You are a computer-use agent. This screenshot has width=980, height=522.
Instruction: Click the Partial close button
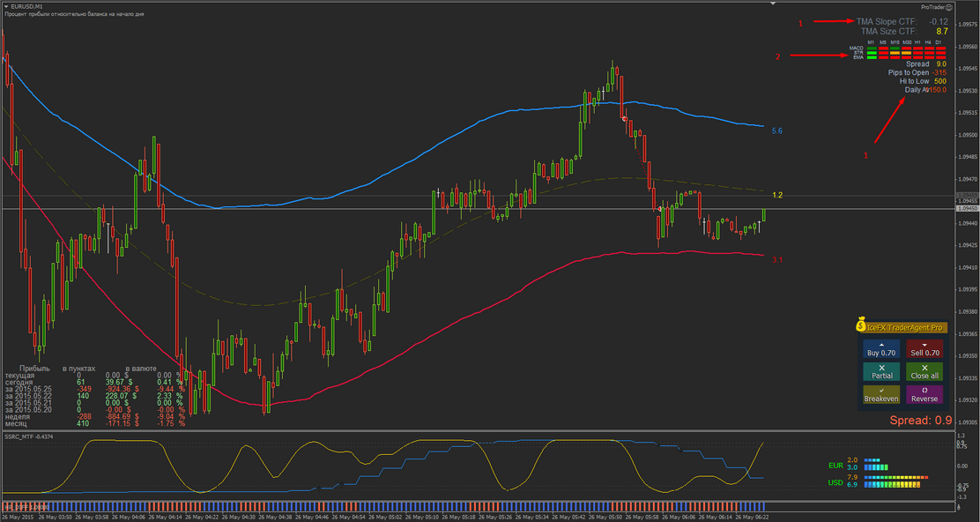pyautogui.click(x=881, y=372)
